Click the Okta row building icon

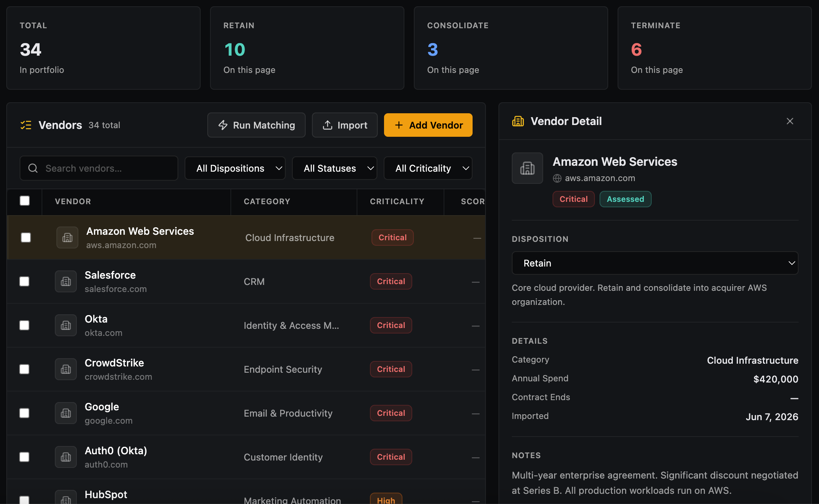click(x=66, y=325)
